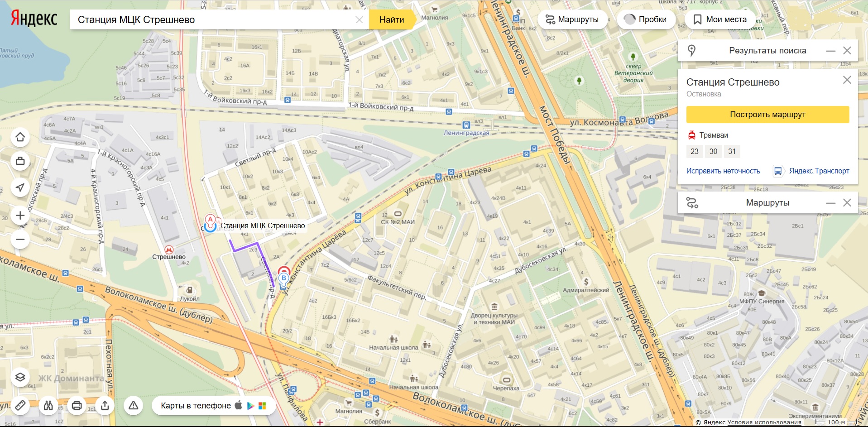Click Исправить неточность link
Viewport: 868px width, 427px height.
click(723, 171)
